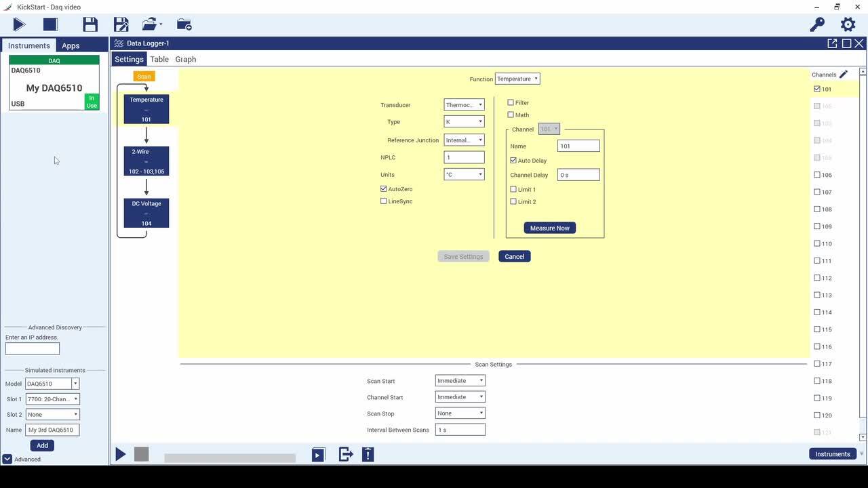Screen dimensions: 868x488
Task: Click the export data icon at the bottom
Action: [346, 454]
